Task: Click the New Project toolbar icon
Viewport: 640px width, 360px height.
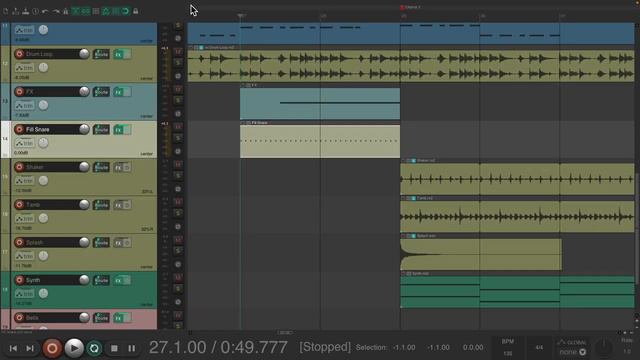Action: click(6, 11)
